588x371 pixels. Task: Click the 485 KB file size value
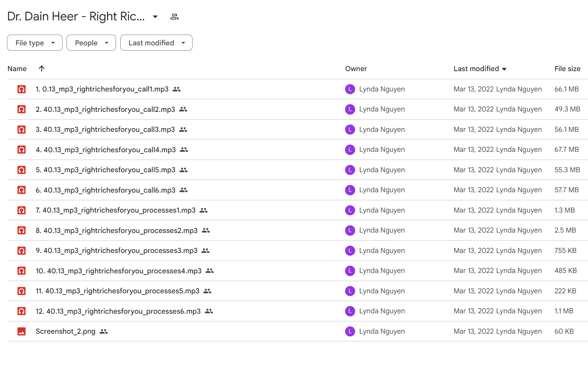566,271
